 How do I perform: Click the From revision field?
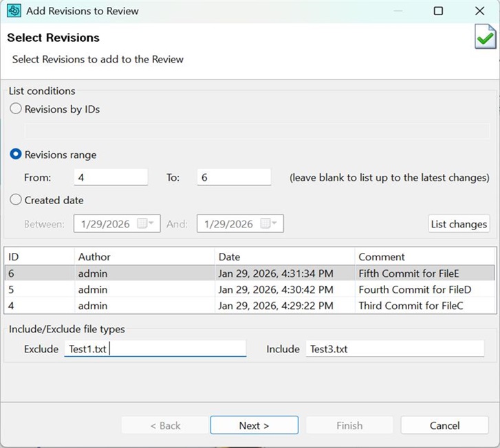[x=111, y=177]
